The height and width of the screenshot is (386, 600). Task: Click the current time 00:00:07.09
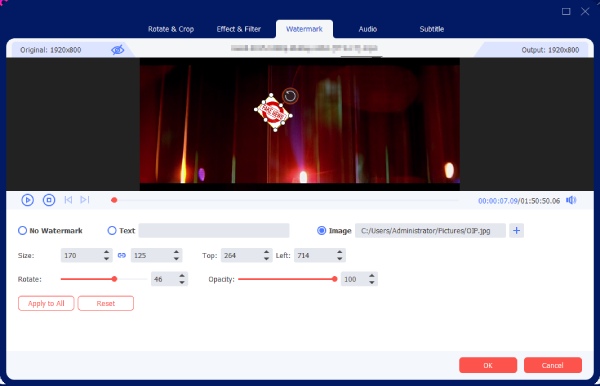click(498, 200)
